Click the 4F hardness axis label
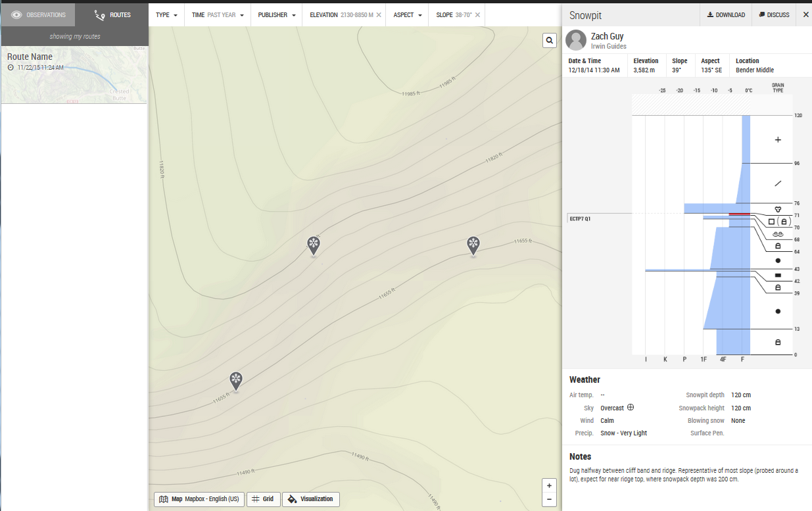This screenshot has height=511, width=812. pyautogui.click(x=723, y=360)
